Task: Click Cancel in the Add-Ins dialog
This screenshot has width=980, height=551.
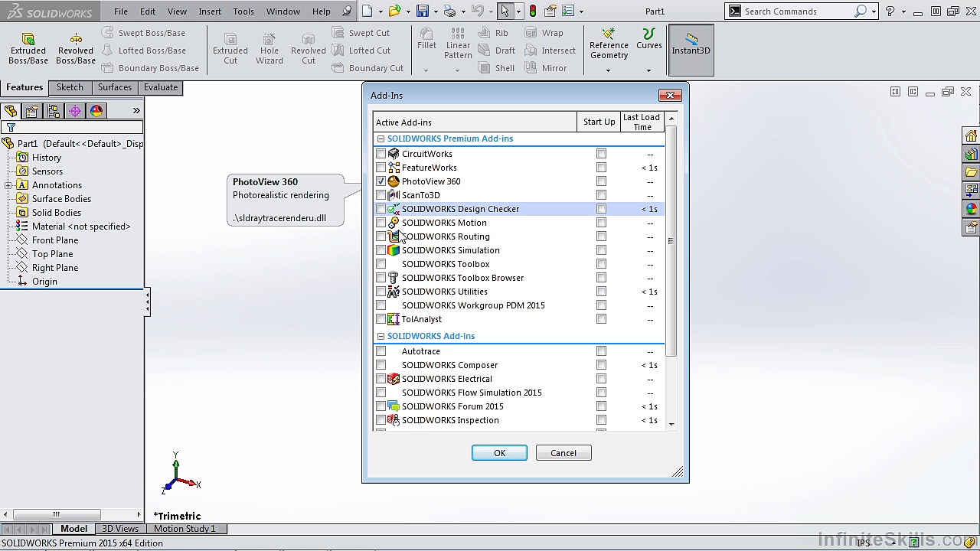Action: coord(563,453)
